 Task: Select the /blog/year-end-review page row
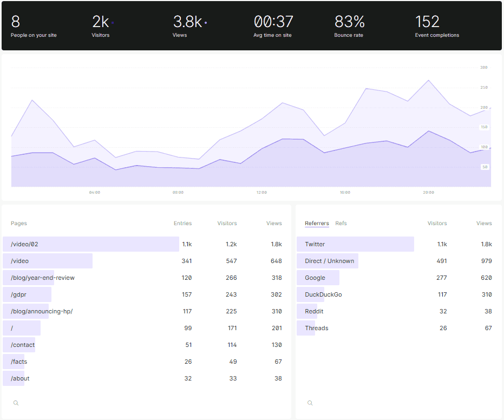click(43, 278)
